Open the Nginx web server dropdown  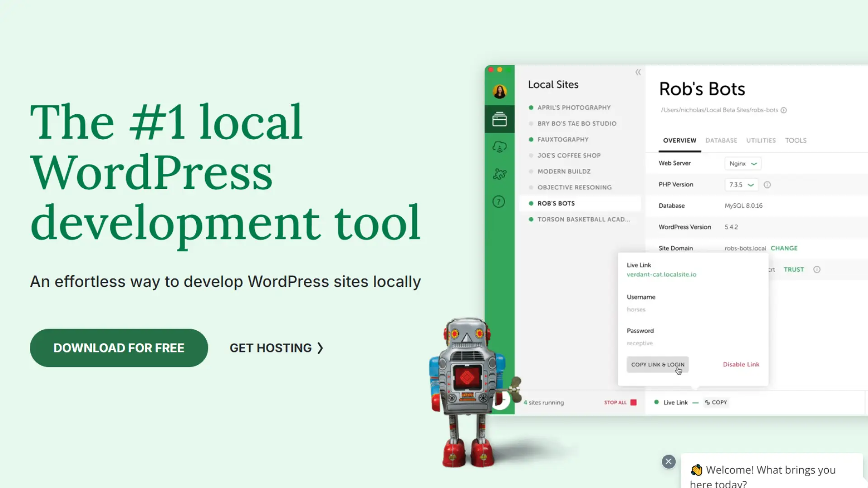point(743,163)
